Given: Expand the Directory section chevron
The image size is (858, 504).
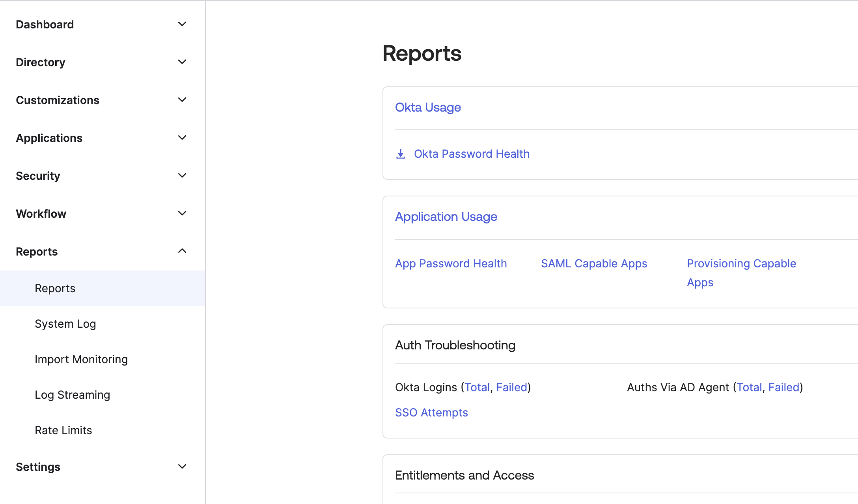Looking at the screenshot, I should [x=182, y=62].
